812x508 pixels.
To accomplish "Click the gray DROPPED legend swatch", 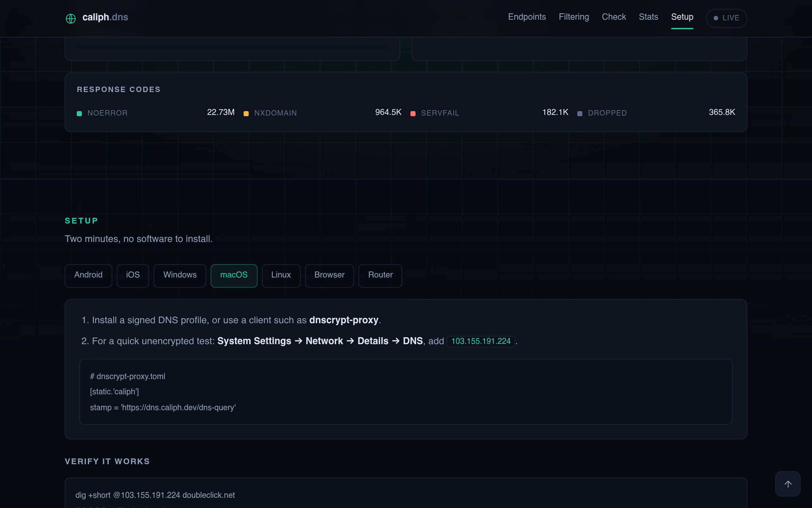I will (580, 114).
